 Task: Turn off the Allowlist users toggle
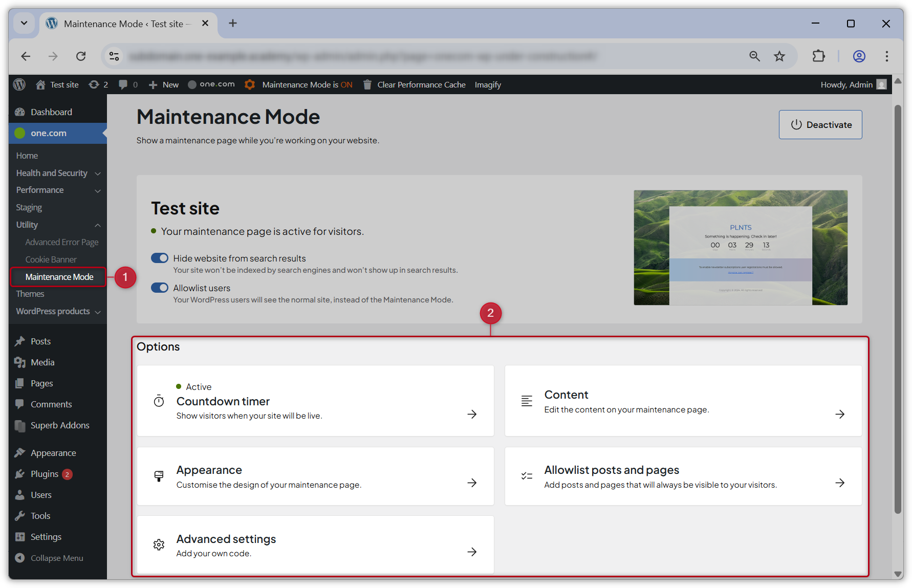[x=159, y=287]
